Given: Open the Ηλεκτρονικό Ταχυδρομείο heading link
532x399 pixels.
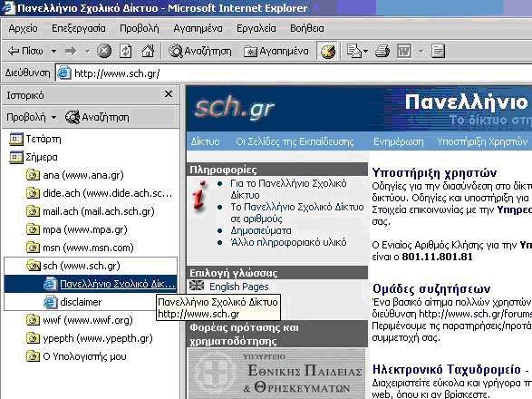Looking at the screenshot, I should click(x=447, y=369).
